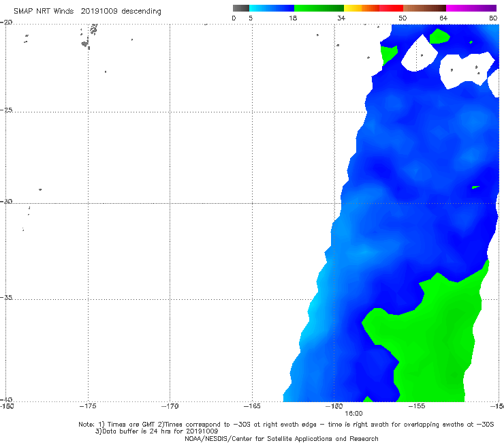
Task: Click the longitude label '-170'
Action: click(170, 406)
